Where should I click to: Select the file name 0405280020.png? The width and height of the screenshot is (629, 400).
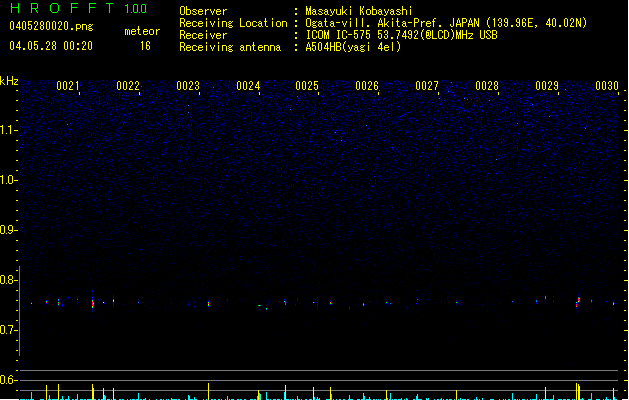pos(51,26)
